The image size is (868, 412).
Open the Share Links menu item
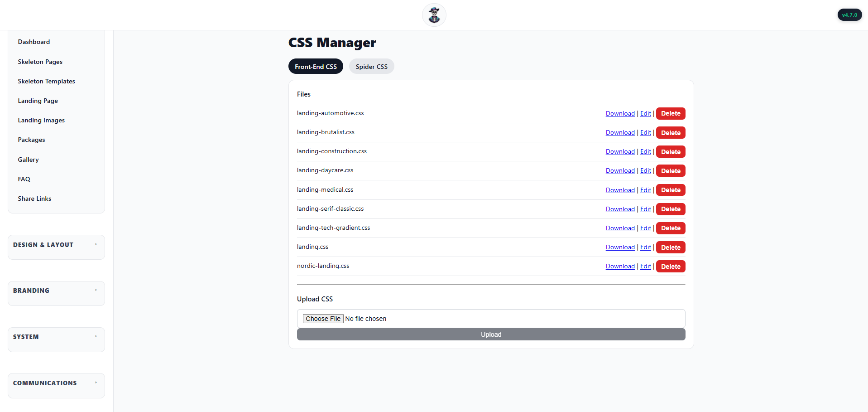pyautogui.click(x=34, y=199)
